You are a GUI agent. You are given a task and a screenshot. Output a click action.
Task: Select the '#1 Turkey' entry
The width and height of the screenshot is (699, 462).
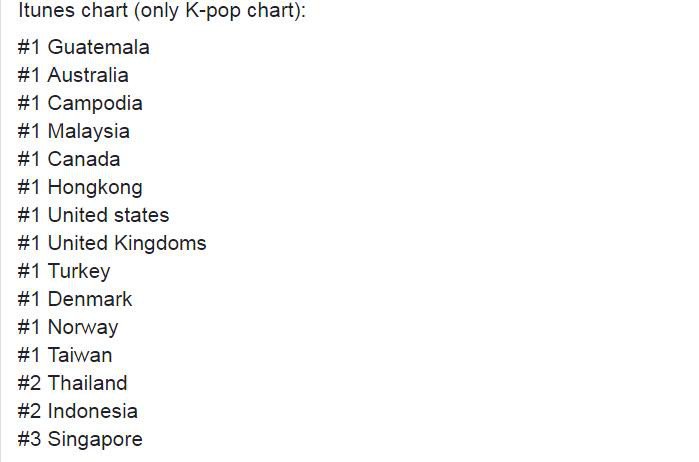coord(64,271)
